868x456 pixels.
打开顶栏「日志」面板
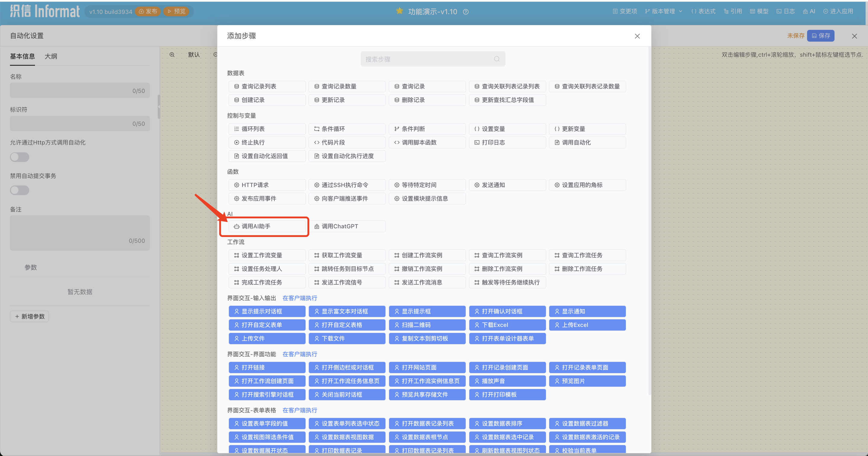coord(785,11)
